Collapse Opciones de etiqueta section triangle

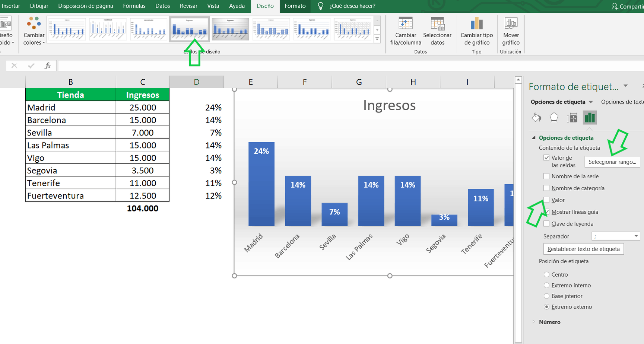click(534, 137)
